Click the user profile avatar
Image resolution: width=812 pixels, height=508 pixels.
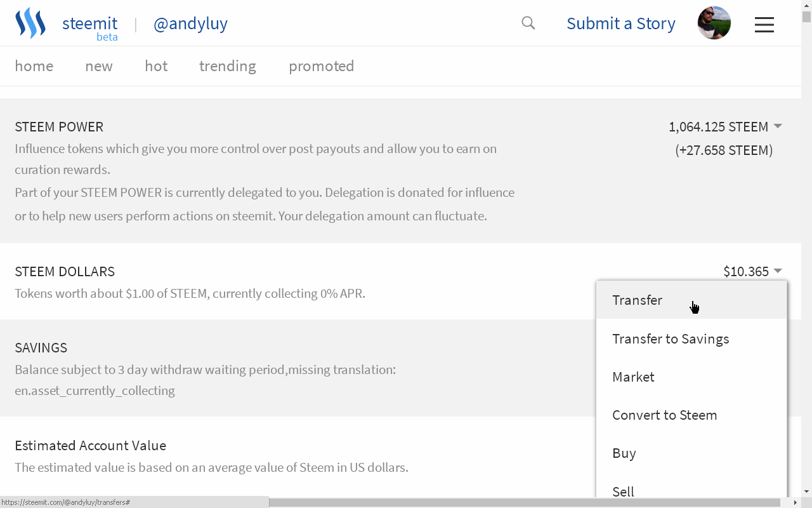click(714, 23)
